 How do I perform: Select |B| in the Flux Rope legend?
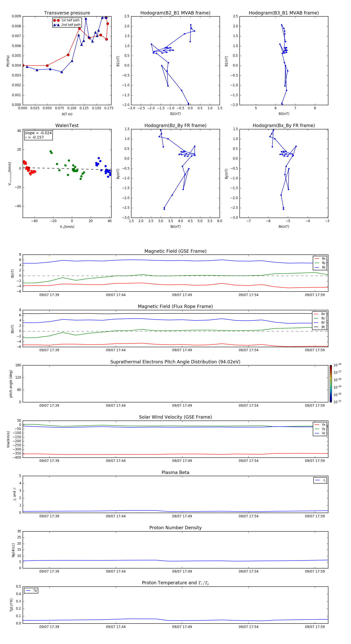[320, 327]
